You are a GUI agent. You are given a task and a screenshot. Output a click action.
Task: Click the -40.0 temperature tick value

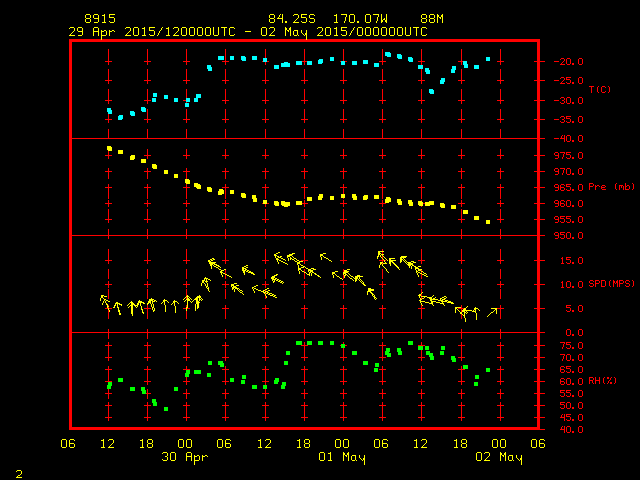[x=569, y=139]
